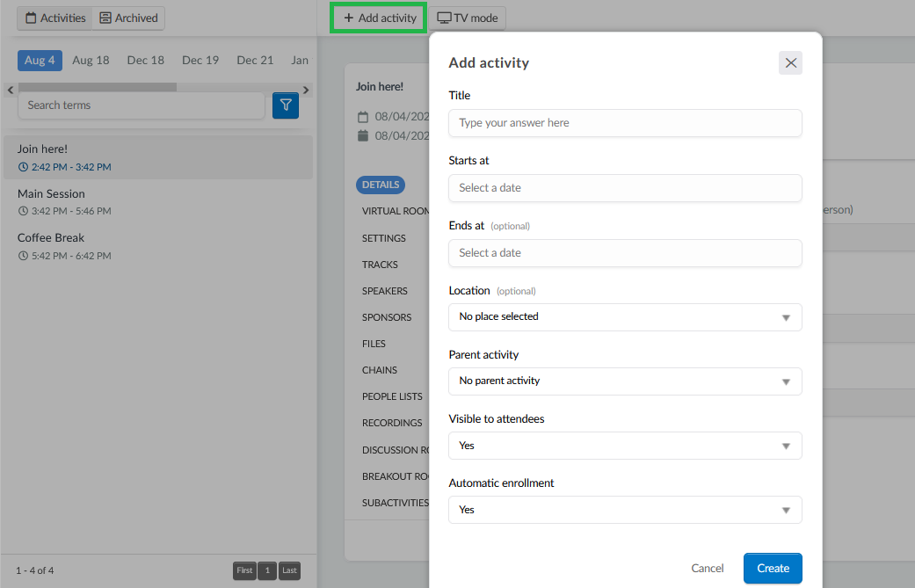Open the Location dropdown
Image resolution: width=915 pixels, height=588 pixels.
[x=625, y=317]
